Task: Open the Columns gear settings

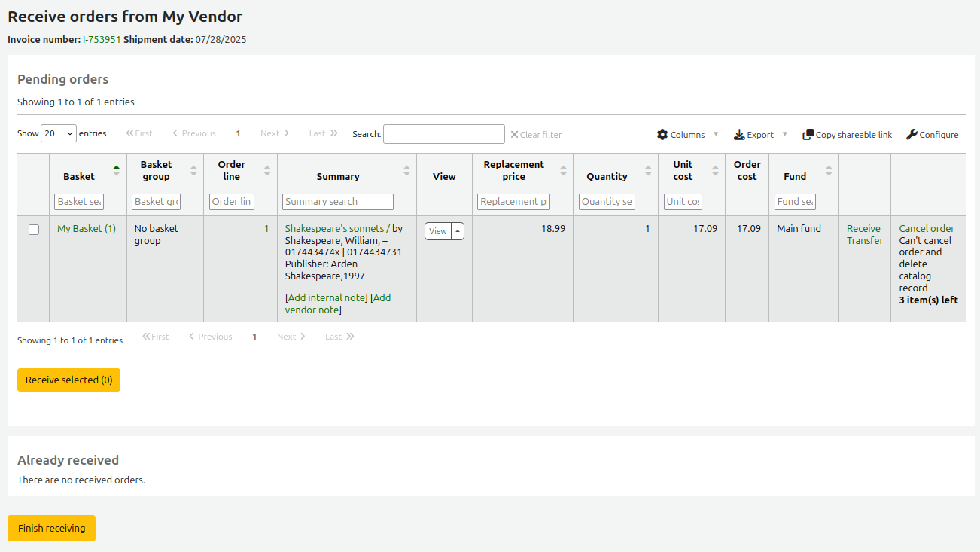Action: [x=662, y=135]
